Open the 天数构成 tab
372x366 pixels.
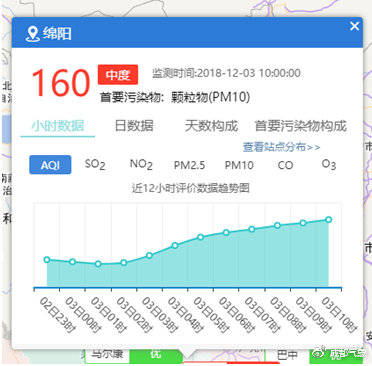[x=211, y=126]
